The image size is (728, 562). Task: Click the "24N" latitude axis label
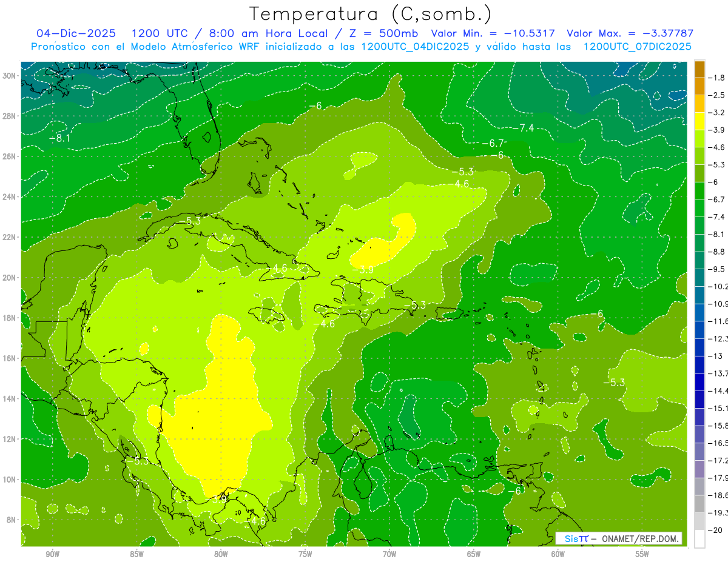[9, 196]
